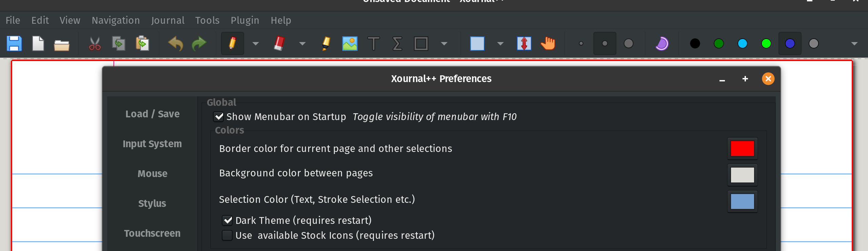
Task: Select the Text tool
Action: [374, 43]
